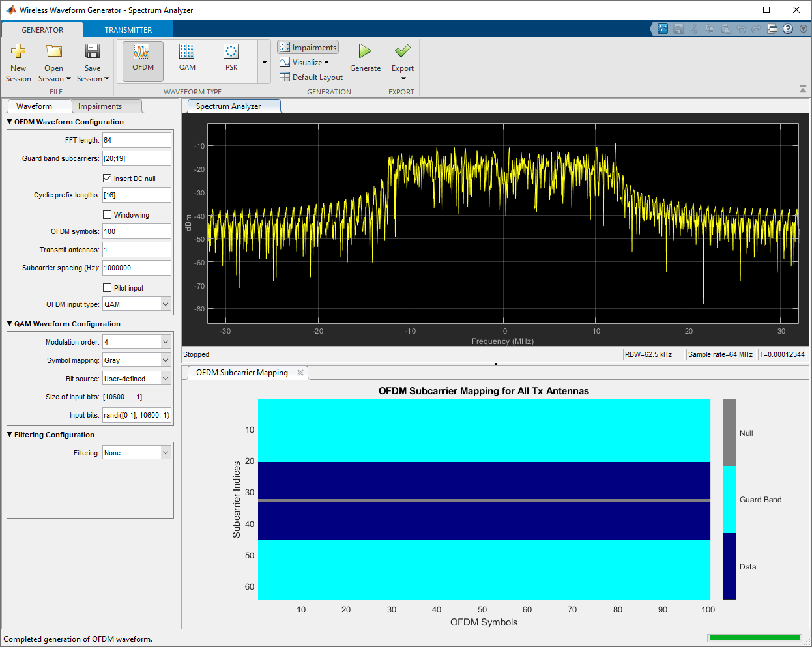Enable the Pilot input checkbox
812x647 pixels.
point(108,288)
